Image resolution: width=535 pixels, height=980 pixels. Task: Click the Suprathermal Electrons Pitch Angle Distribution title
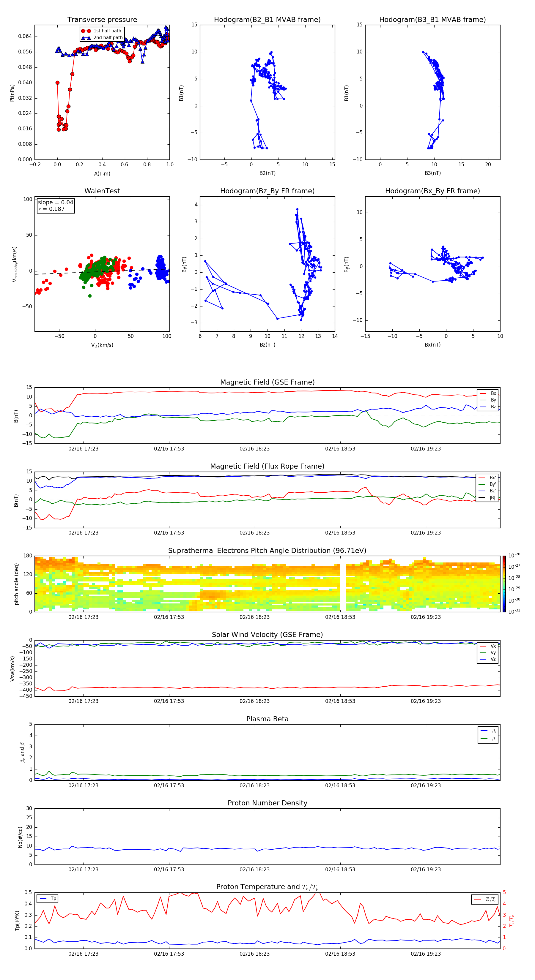point(267,551)
